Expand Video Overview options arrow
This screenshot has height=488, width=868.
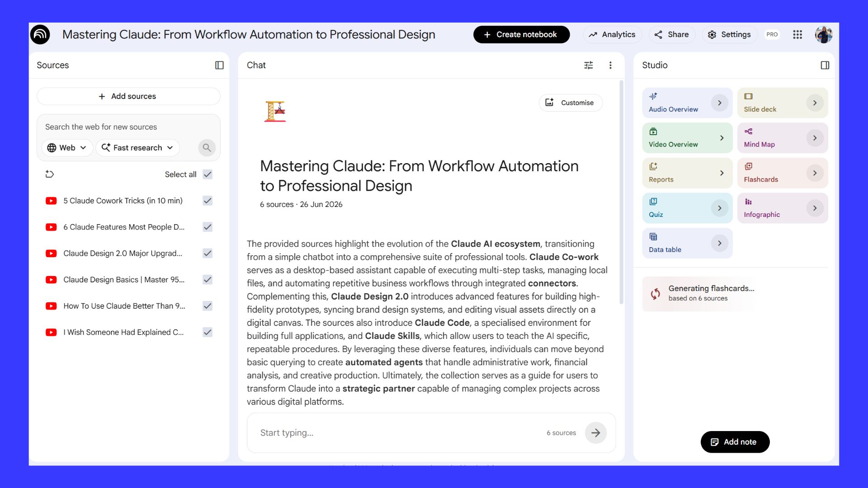click(x=722, y=138)
